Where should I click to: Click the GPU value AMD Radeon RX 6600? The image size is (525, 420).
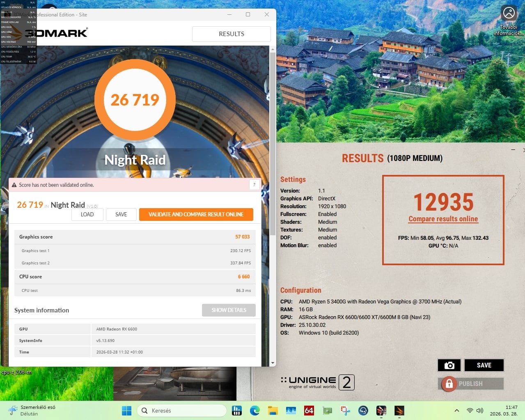point(117,329)
